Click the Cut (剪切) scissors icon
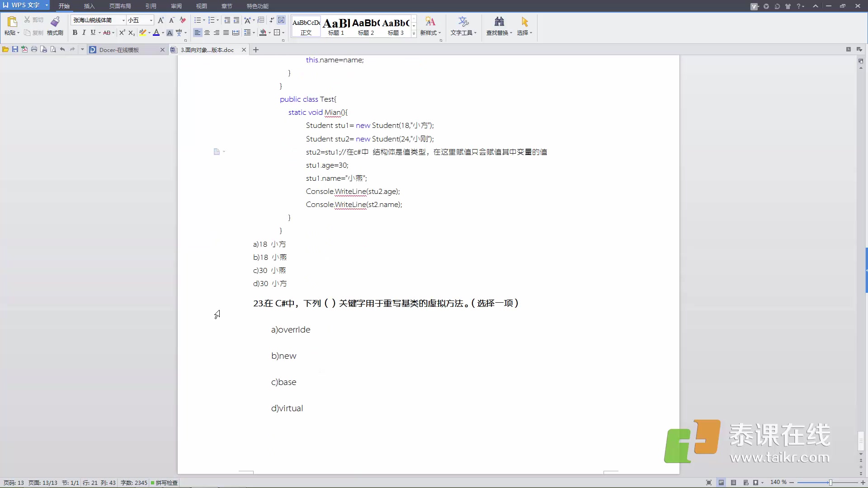The image size is (868, 488). [27, 20]
